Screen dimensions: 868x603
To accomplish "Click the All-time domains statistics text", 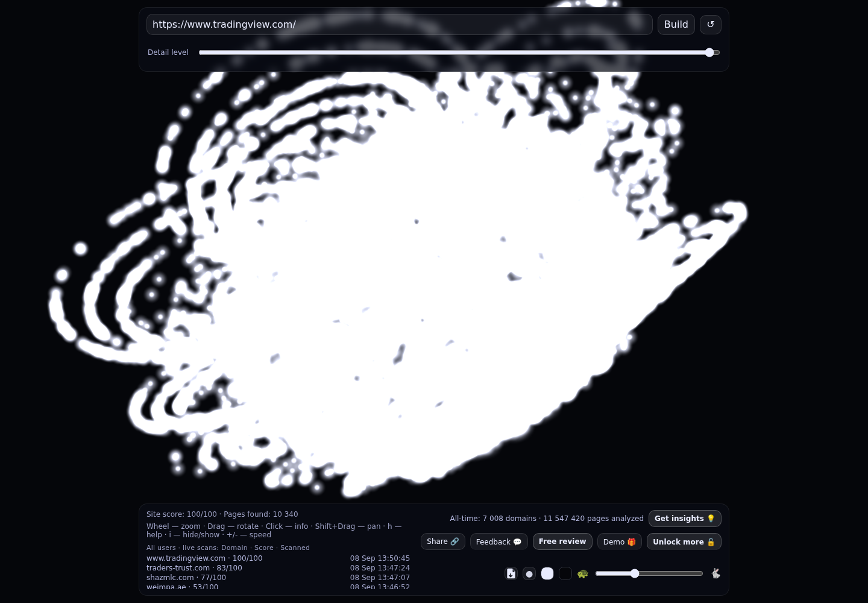I will pos(547,519).
